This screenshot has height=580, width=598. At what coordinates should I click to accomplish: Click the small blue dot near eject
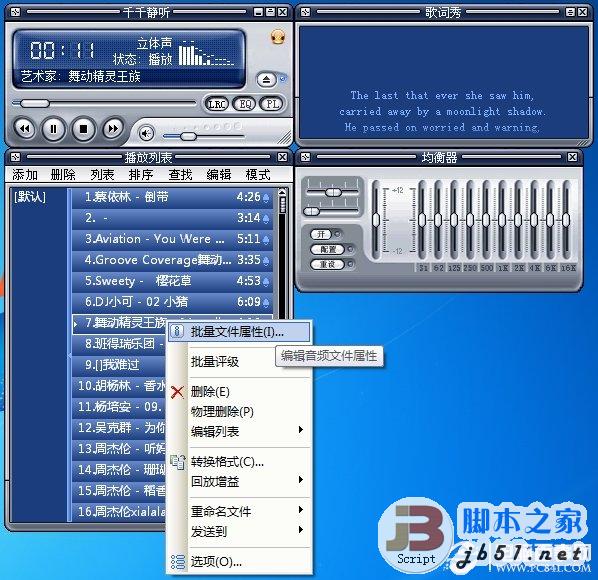click(x=283, y=79)
